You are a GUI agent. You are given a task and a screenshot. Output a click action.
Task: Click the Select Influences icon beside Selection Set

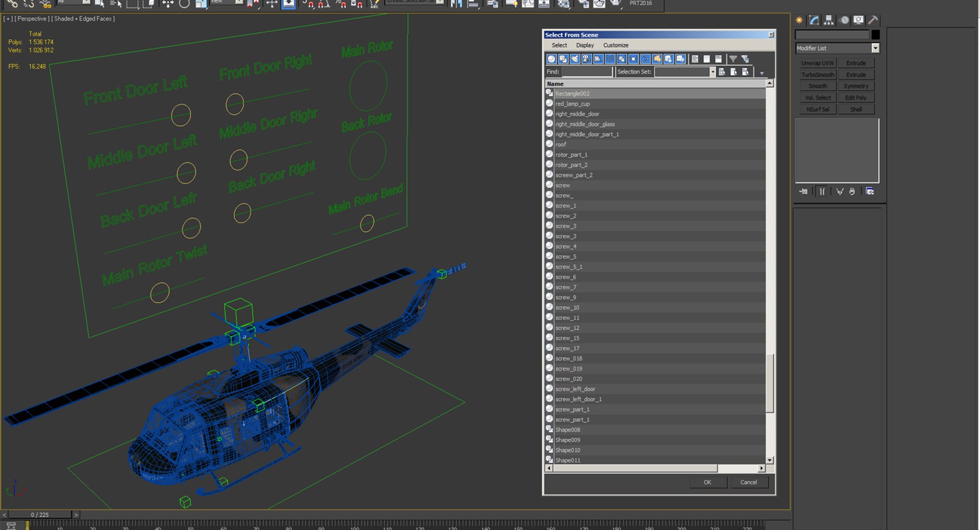(x=733, y=71)
